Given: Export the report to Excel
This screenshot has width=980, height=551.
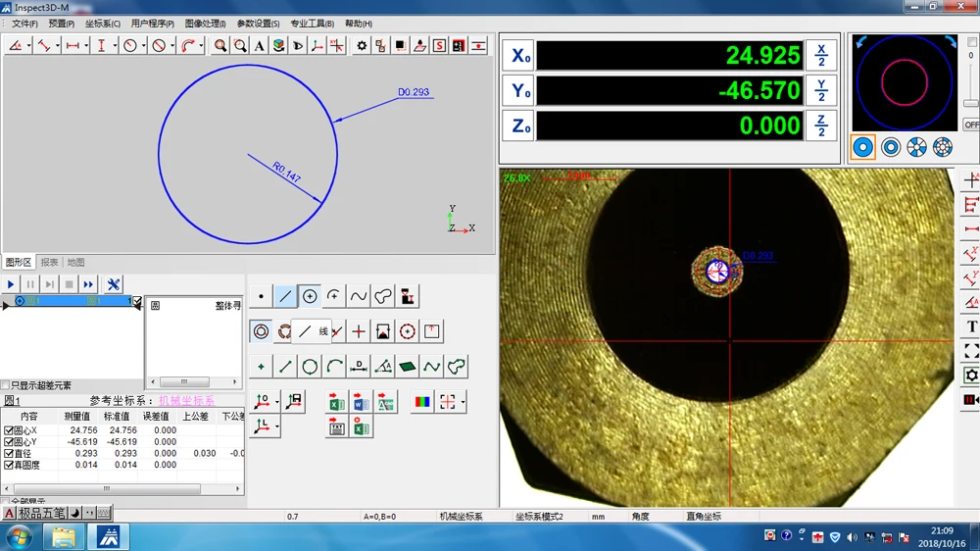Looking at the screenshot, I should 336,402.
